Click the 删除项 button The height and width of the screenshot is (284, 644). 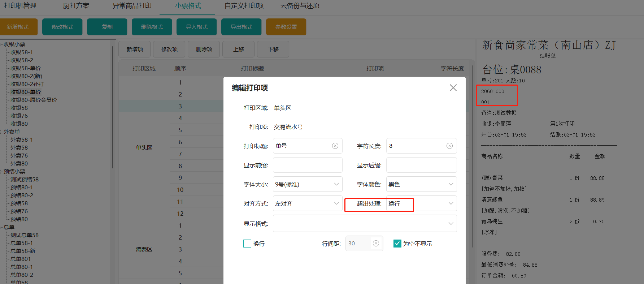204,49
